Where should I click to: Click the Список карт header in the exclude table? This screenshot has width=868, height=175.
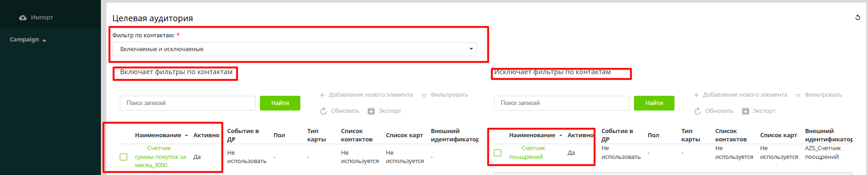click(x=779, y=135)
